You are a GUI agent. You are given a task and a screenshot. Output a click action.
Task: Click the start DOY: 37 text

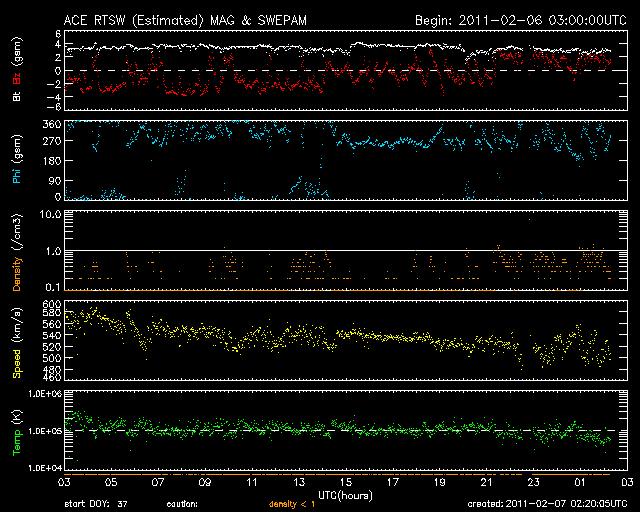pos(96,504)
